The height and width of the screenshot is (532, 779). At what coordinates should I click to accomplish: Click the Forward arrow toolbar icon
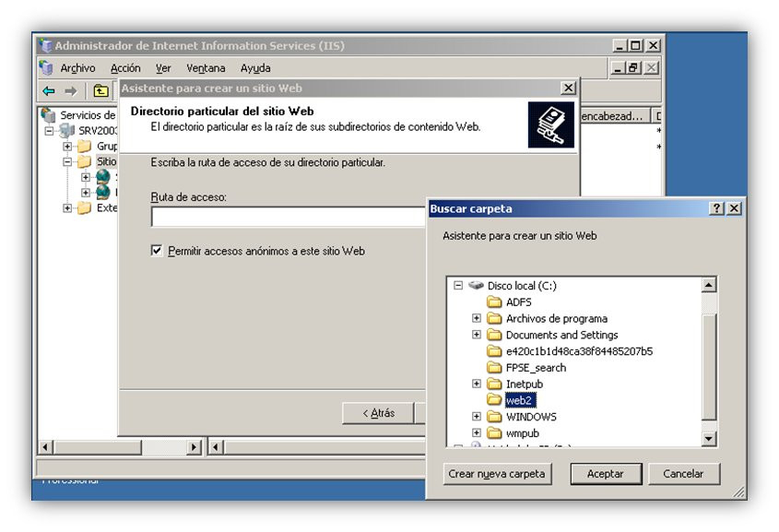coord(71,91)
